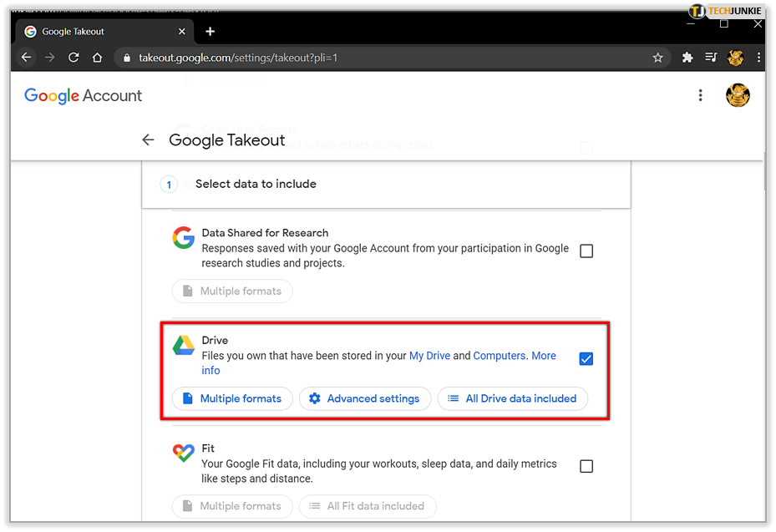
Task: Open the Google Account profile avatar
Action: pos(738,95)
